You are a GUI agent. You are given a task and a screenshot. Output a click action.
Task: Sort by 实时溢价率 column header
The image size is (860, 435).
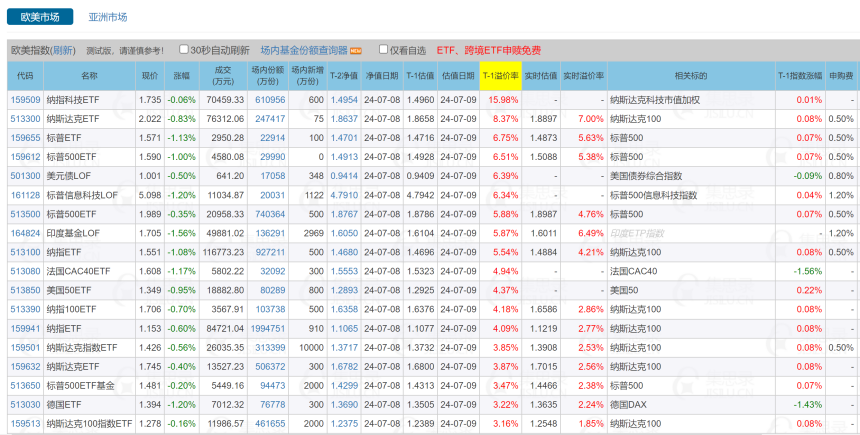583,75
